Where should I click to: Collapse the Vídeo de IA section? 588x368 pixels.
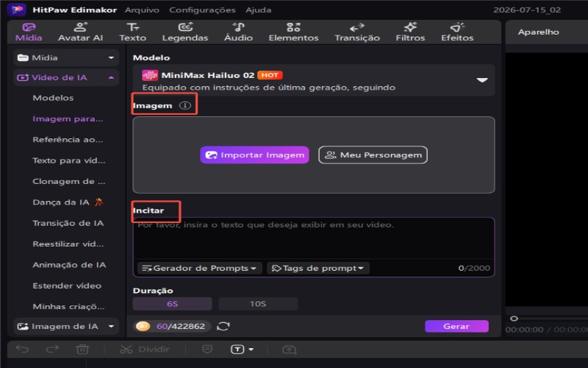tap(111, 78)
